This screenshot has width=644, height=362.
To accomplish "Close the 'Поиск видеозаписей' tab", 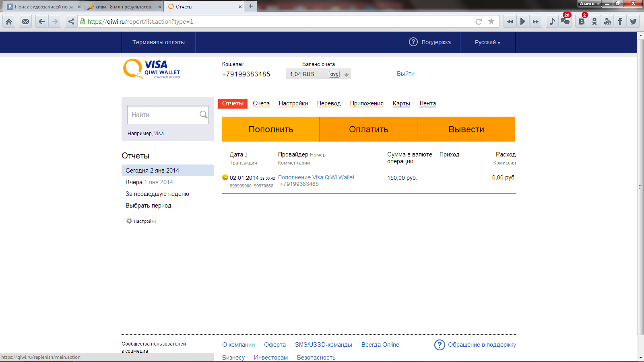I will pos(79,7).
